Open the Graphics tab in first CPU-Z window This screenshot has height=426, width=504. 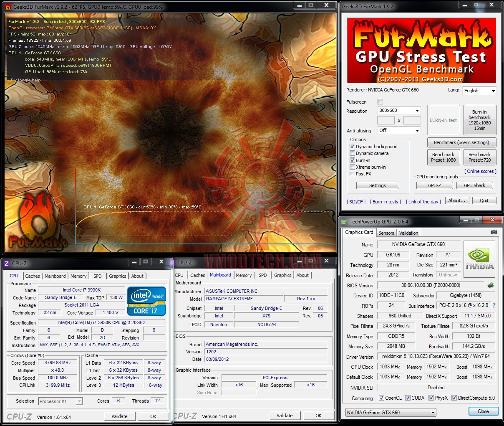[118, 276]
